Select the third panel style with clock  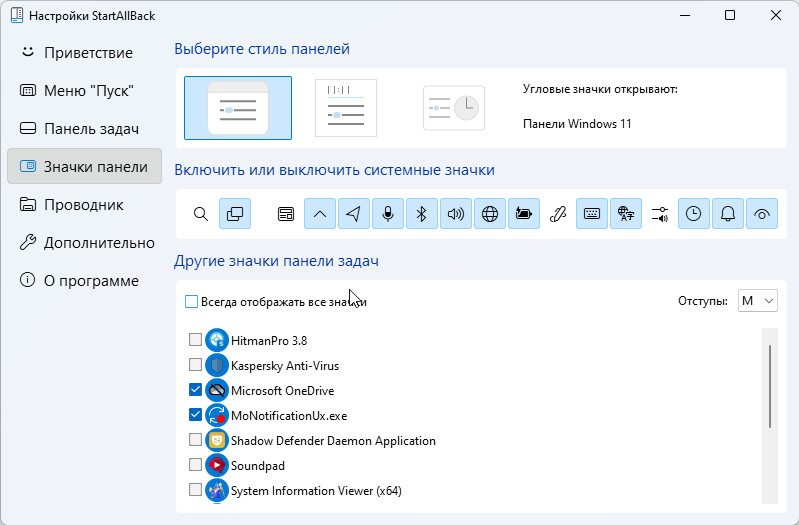coord(454,108)
